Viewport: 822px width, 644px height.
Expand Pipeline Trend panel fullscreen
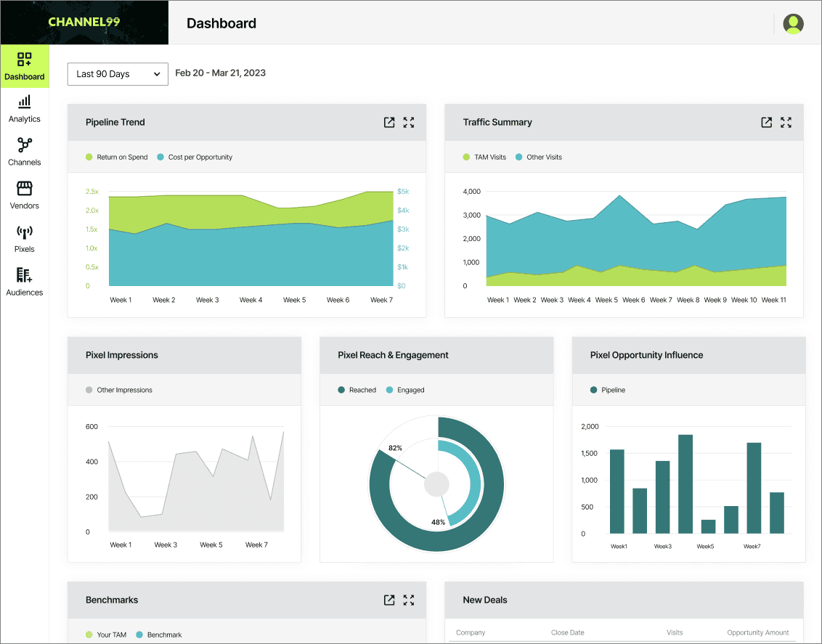(409, 122)
